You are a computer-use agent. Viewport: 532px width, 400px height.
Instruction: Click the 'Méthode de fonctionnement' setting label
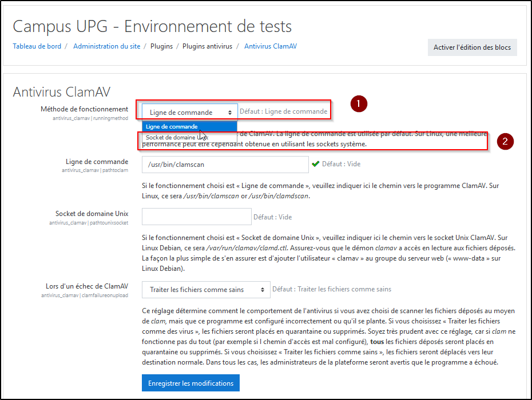84,109
